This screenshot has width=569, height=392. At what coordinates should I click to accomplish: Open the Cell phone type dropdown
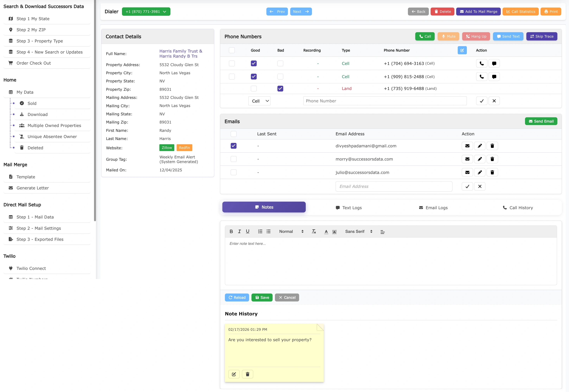click(259, 101)
